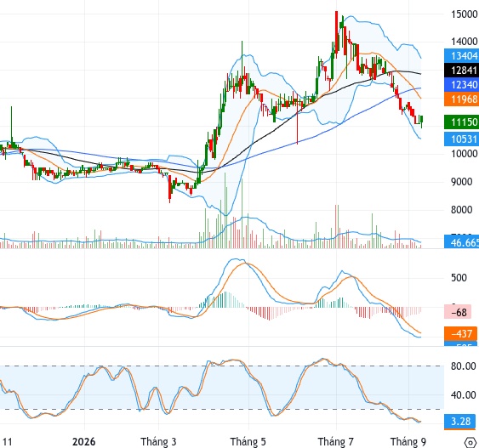Click the 8000 price axis tick
This screenshot has width=479, height=448.
[462, 210]
